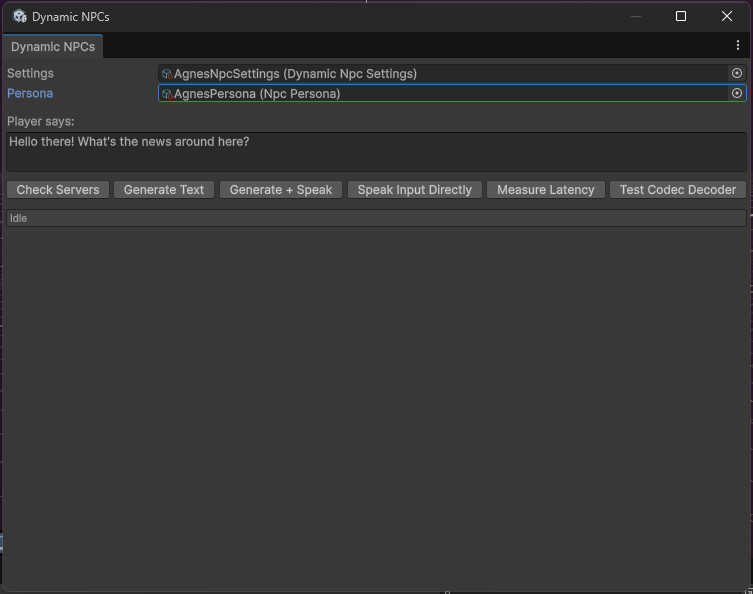Click Generate + Speak
753x594 pixels.
tap(281, 190)
